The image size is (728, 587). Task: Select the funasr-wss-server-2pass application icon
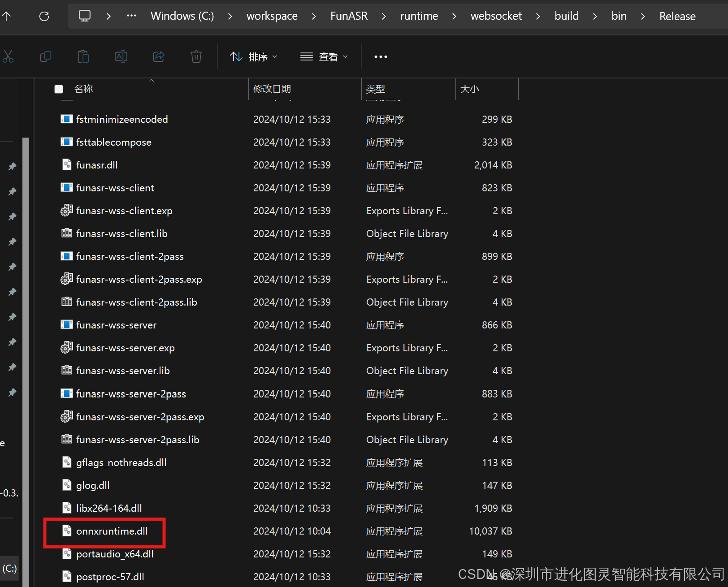pos(67,393)
